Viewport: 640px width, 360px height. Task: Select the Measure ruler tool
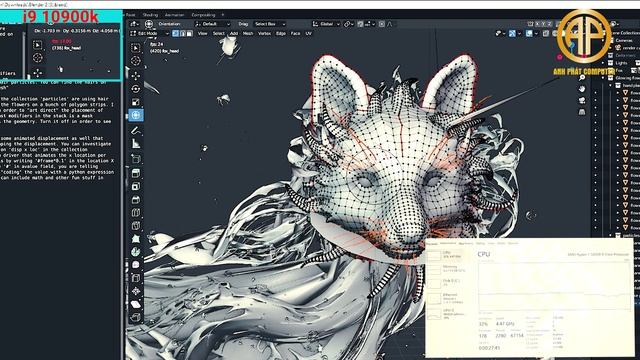(136, 144)
